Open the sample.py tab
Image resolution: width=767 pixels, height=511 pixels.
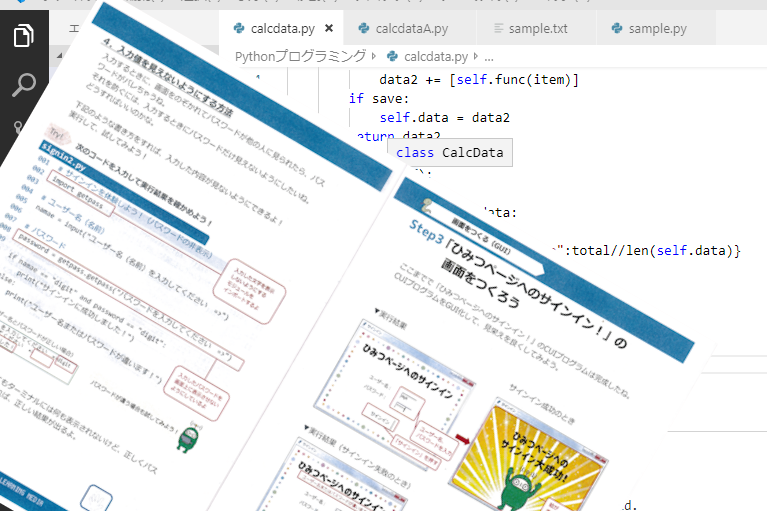[657, 29]
